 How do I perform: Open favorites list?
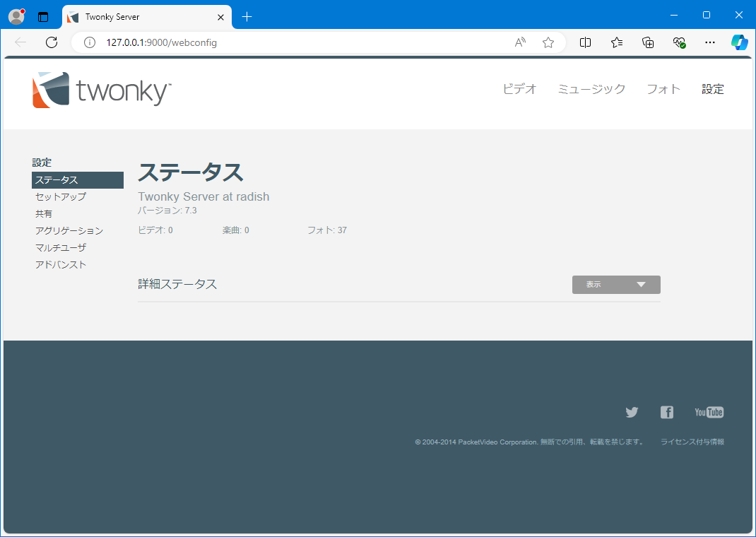click(x=617, y=42)
